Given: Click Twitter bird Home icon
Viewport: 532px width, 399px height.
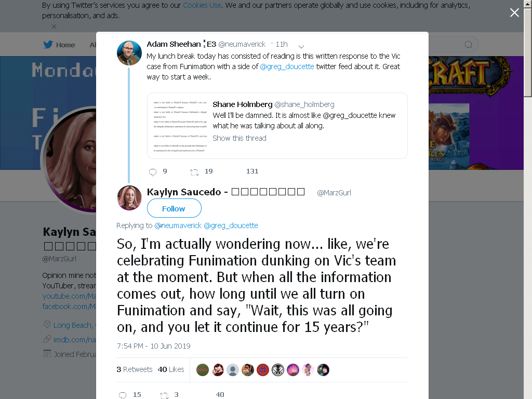Looking at the screenshot, I should (x=48, y=45).
